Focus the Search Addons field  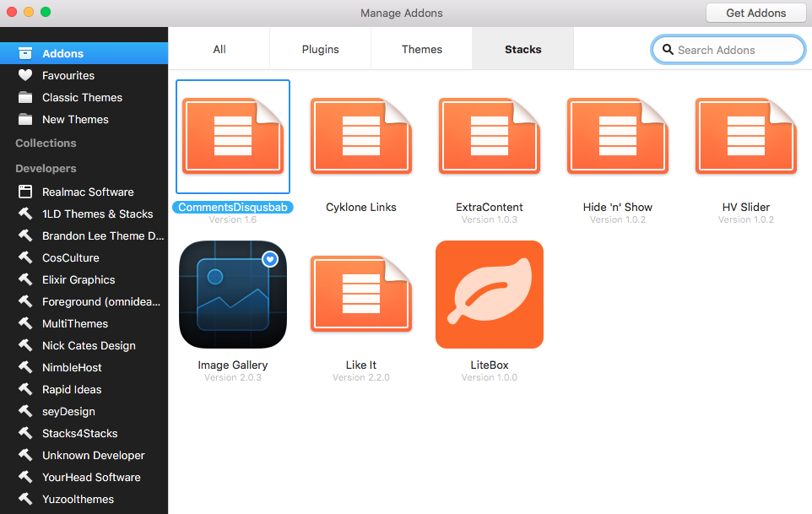click(728, 50)
